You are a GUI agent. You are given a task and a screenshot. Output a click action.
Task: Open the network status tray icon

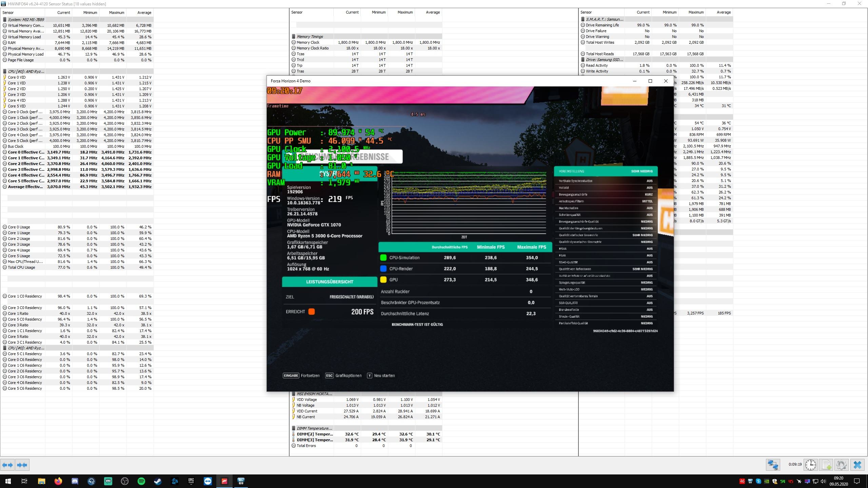pos(815,481)
